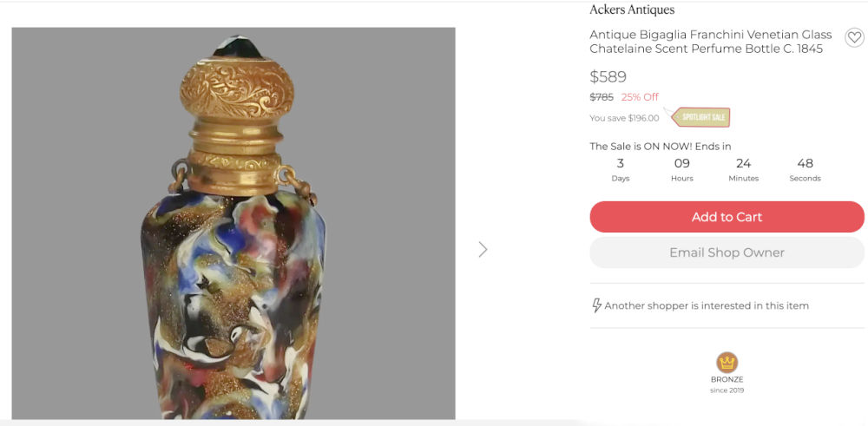Viewport: 868px width, 426px height.
Task: Add the perfume bottle to favorites with the heart icon
Action: point(854,37)
